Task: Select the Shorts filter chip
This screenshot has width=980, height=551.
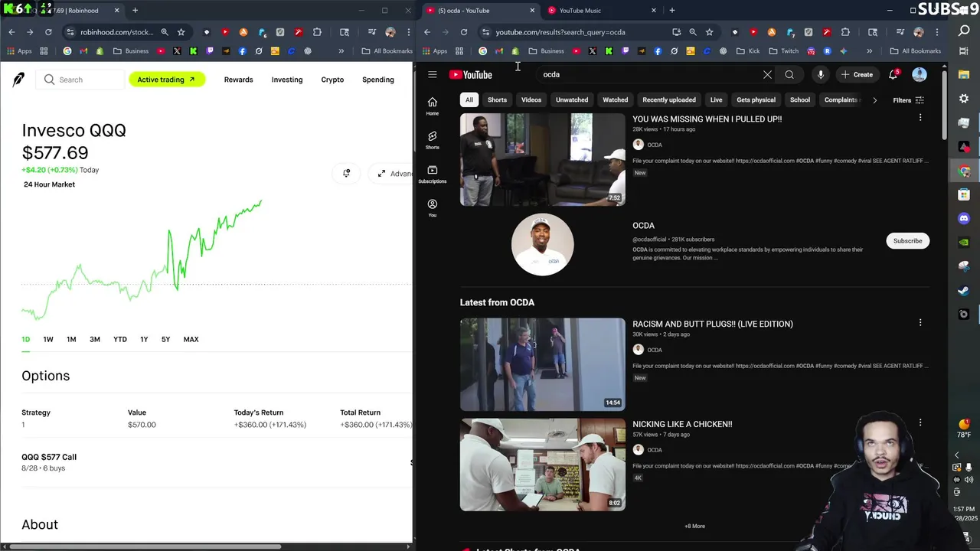Action: tap(497, 100)
